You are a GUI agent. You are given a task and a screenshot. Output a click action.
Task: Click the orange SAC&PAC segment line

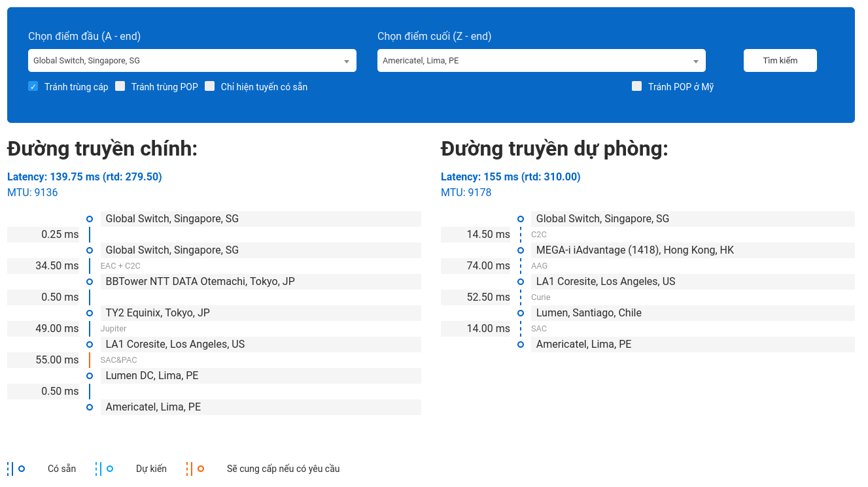[x=90, y=360]
